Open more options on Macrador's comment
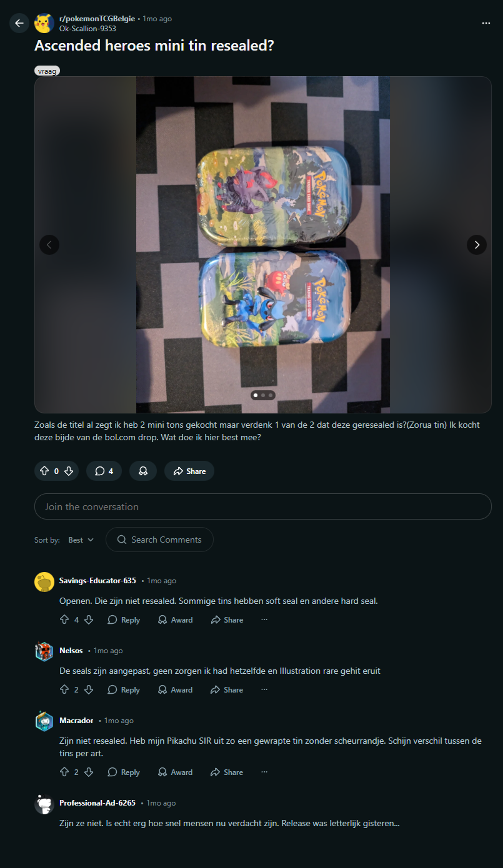503x868 pixels. pyautogui.click(x=264, y=772)
